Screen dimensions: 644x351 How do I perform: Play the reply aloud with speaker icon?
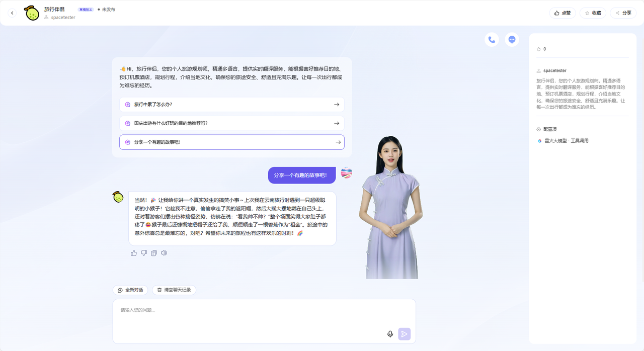click(x=164, y=253)
